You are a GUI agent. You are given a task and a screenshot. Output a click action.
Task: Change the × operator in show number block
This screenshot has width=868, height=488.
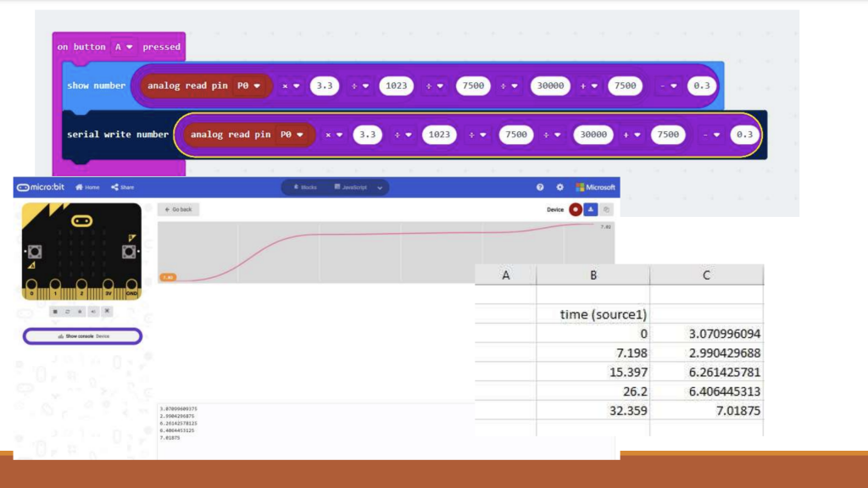291,86
